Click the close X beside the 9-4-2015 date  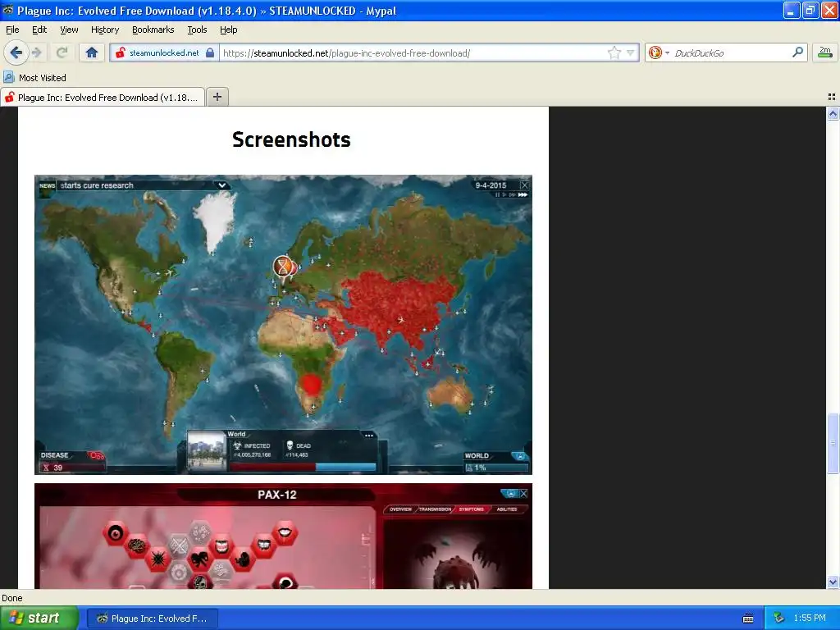tap(524, 185)
